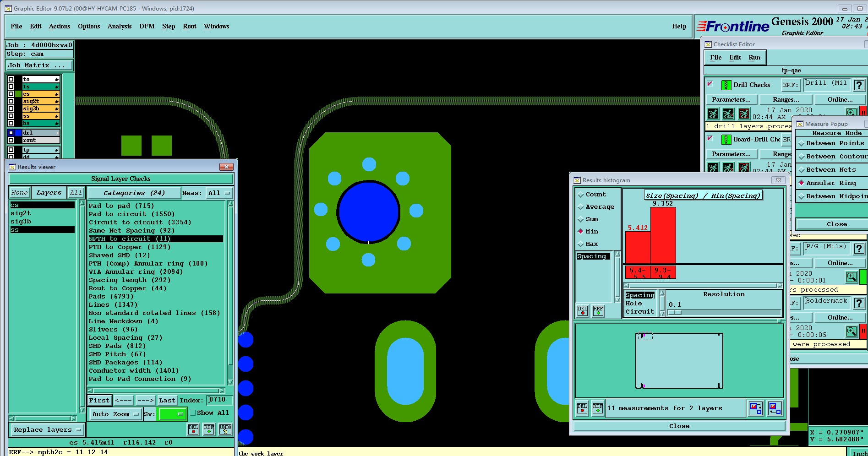
Task: Click red-outlined running-man icon in Drill Checks
Action: [744, 114]
